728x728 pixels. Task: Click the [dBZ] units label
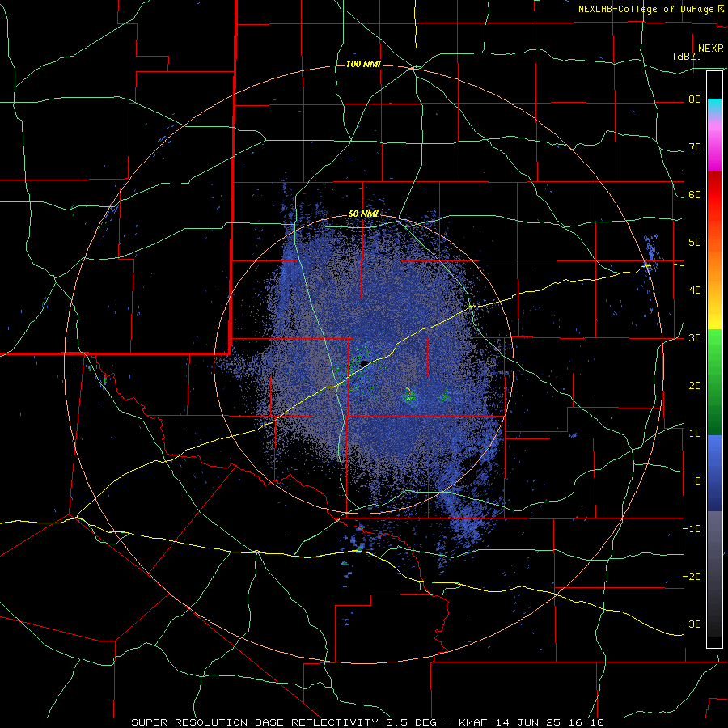(x=687, y=56)
